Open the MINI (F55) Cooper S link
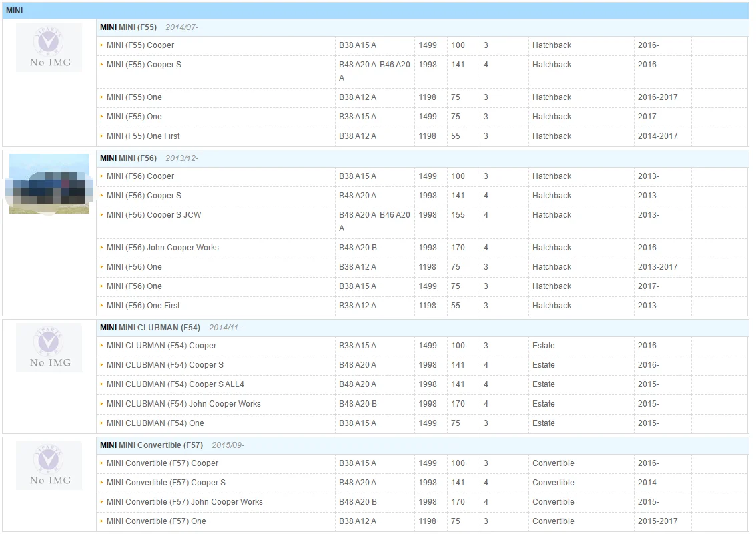 [x=143, y=65]
